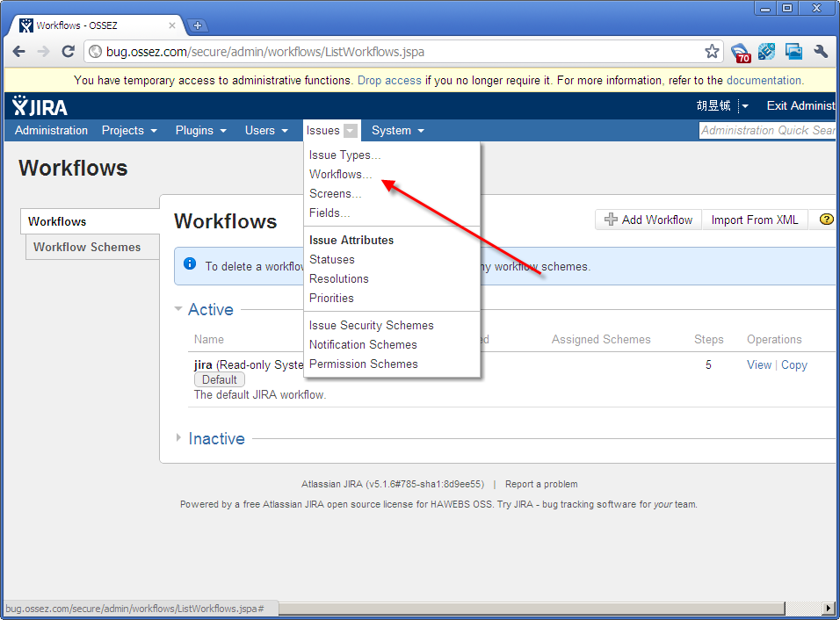This screenshot has height=620, width=840.
Task: Bookmark this page with the star icon
Action: point(712,52)
